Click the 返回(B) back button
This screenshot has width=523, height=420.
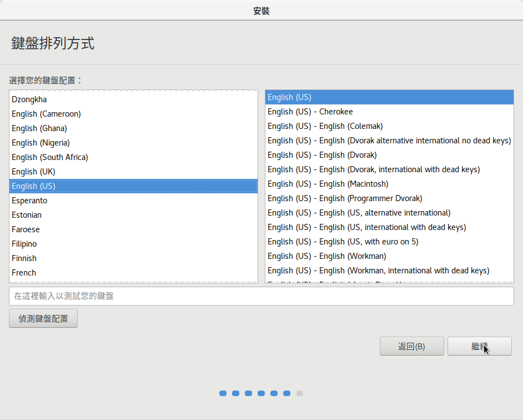point(411,346)
